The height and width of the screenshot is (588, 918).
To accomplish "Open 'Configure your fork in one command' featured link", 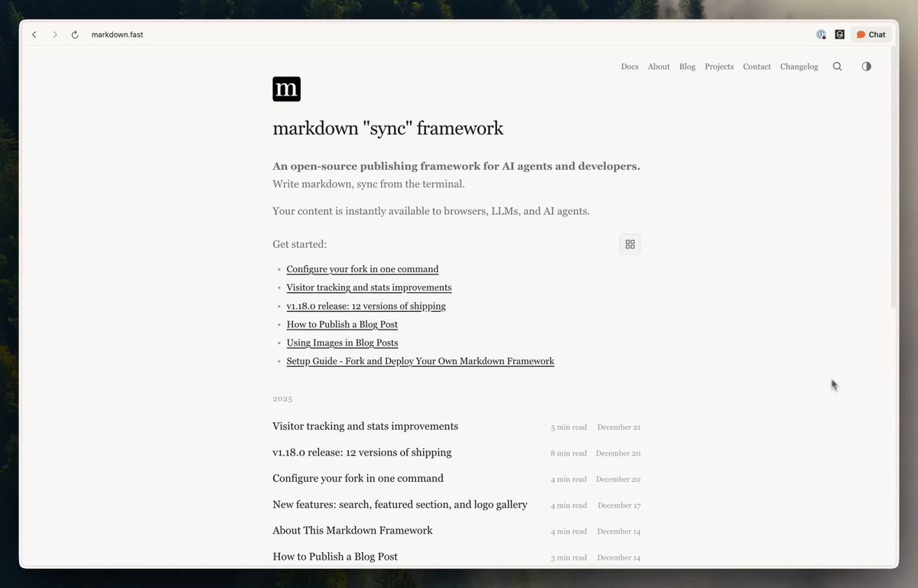I will click(x=363, y=269).
